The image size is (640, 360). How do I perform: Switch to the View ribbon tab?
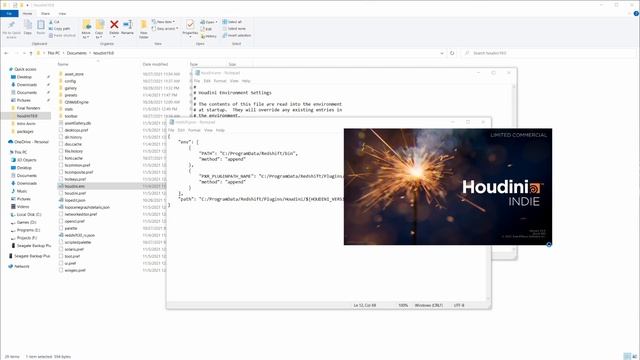62,13
